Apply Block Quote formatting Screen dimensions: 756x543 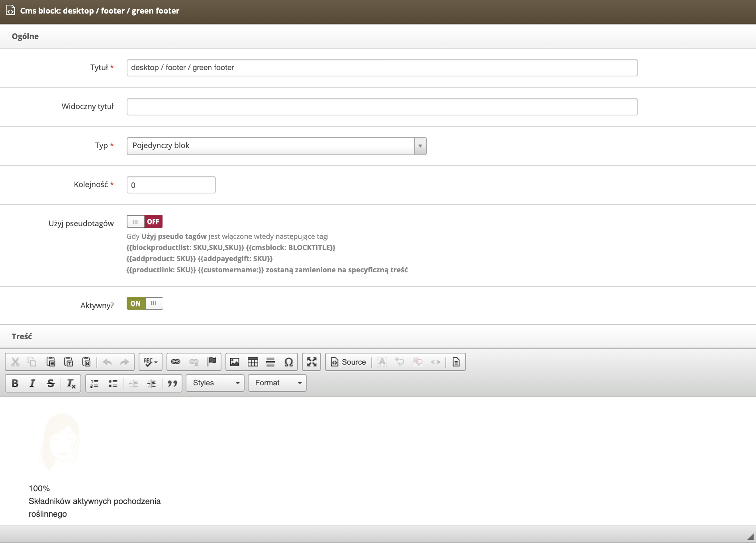[x=172, y=383]
